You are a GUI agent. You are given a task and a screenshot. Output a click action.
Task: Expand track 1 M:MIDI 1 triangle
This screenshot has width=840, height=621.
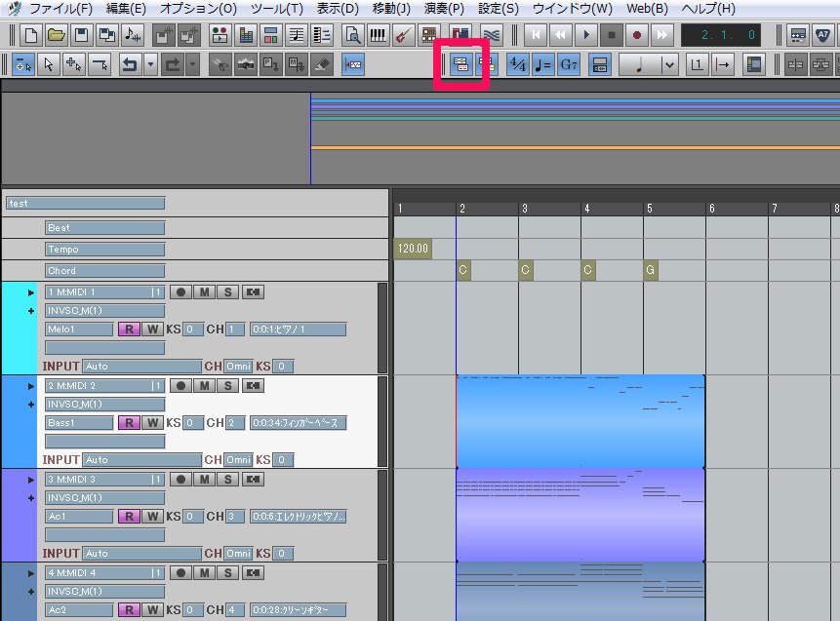pos(31,292)
